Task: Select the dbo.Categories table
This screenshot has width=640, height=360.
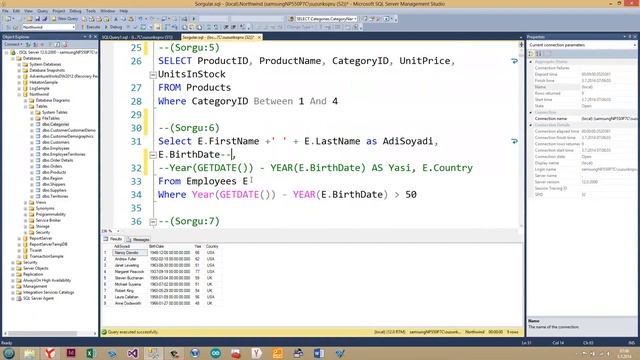Action: click(x=56, y=124)
